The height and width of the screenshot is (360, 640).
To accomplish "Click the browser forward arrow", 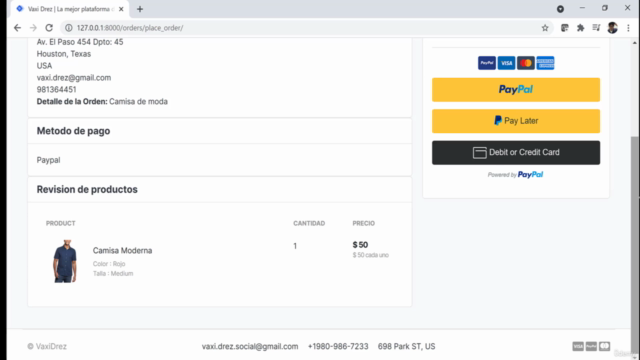I will click(33, 28).
